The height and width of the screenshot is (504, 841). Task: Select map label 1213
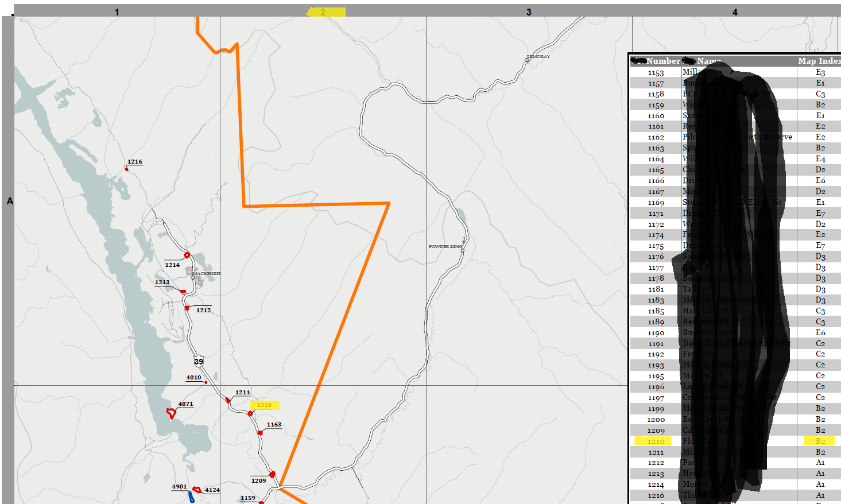coord(162,282)
